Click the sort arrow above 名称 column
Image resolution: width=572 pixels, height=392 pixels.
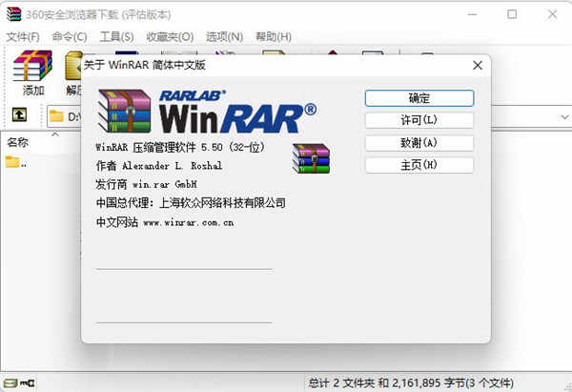(55, 134)
